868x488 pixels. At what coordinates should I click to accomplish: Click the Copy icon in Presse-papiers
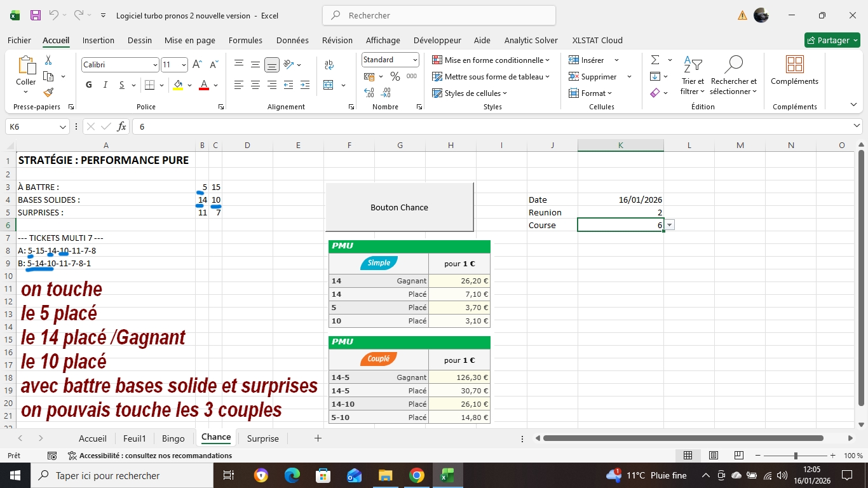[x=48, y=77]
